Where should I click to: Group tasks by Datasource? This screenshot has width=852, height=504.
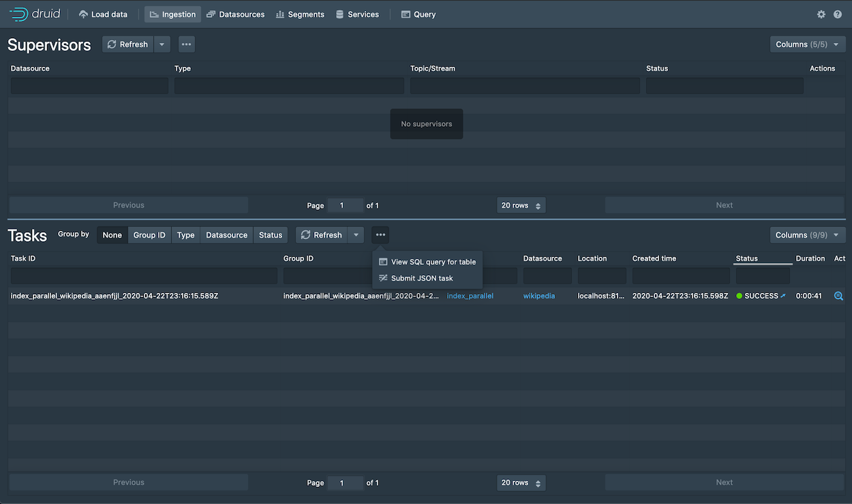[226, 234]
